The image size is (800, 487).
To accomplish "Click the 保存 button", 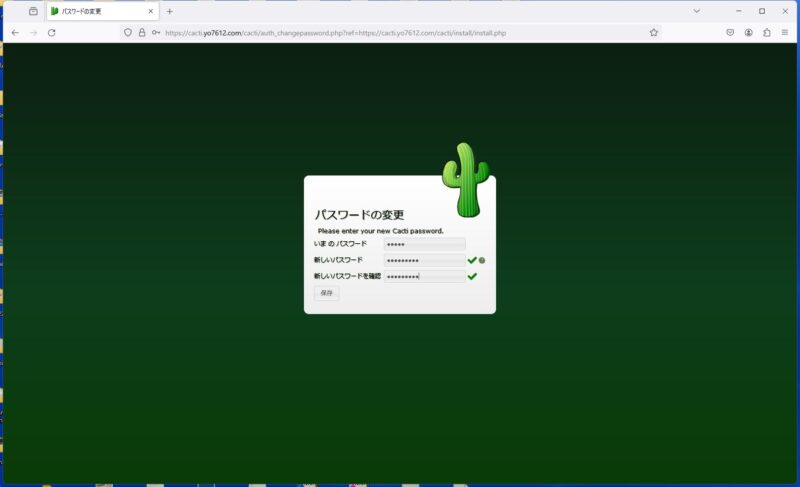I will click(x=327, y=293).
